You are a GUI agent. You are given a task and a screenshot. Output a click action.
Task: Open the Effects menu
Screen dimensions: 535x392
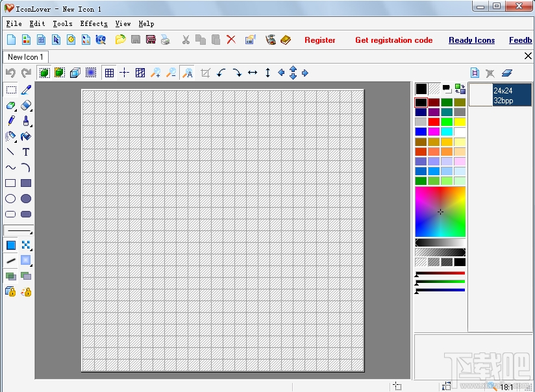tap(93, 23)
